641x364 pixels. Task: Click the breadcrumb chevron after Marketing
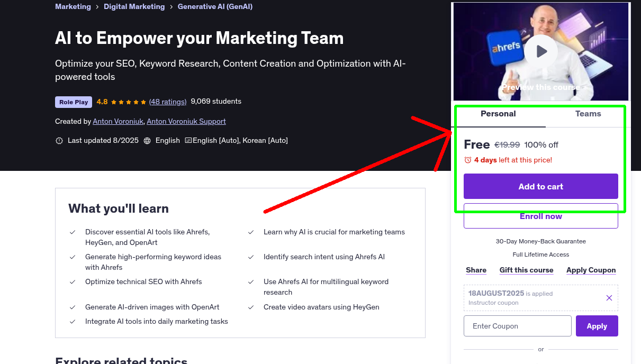pos(97,7)
